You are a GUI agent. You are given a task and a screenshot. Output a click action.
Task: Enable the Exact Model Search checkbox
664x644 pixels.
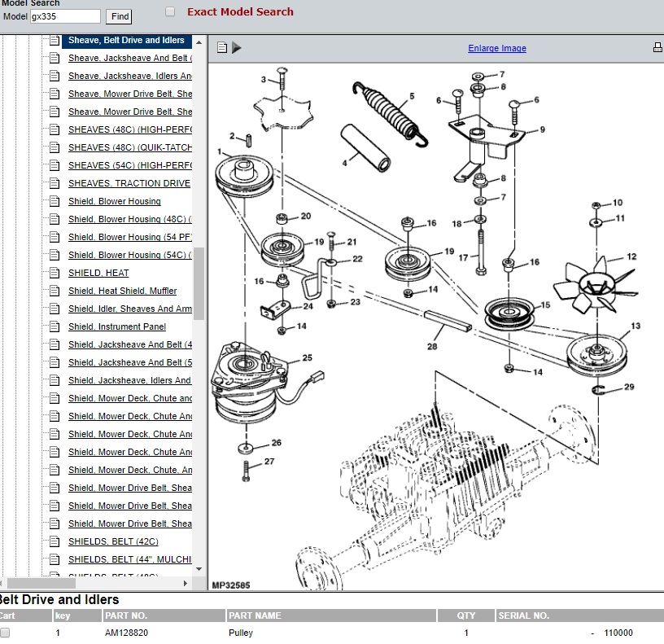pos(170,11)
